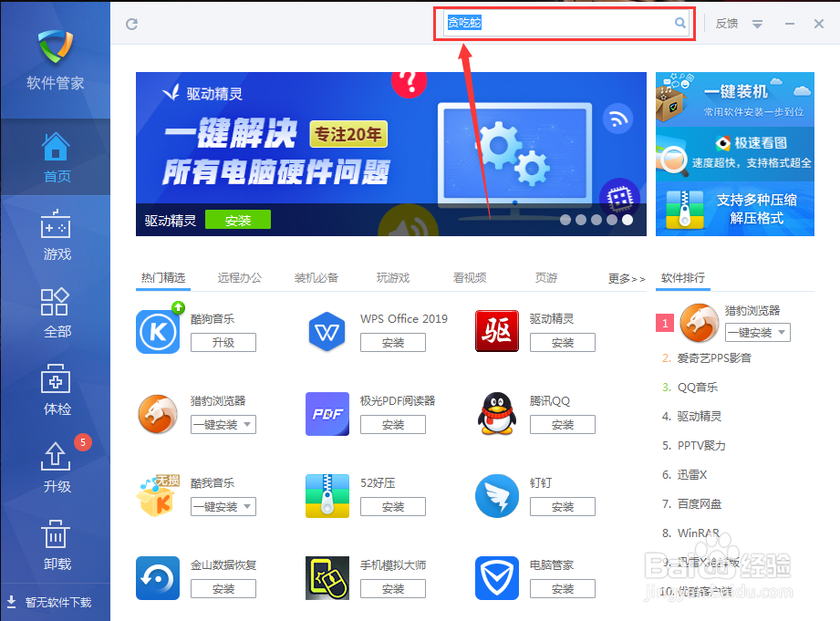
Task: Switch to the 远程办公 tab
Action: click(240, 277)
